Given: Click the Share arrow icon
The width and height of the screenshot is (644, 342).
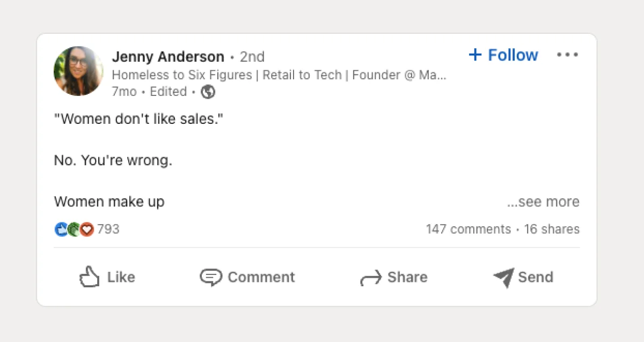Looking at the screenshot, I should 370,277.
